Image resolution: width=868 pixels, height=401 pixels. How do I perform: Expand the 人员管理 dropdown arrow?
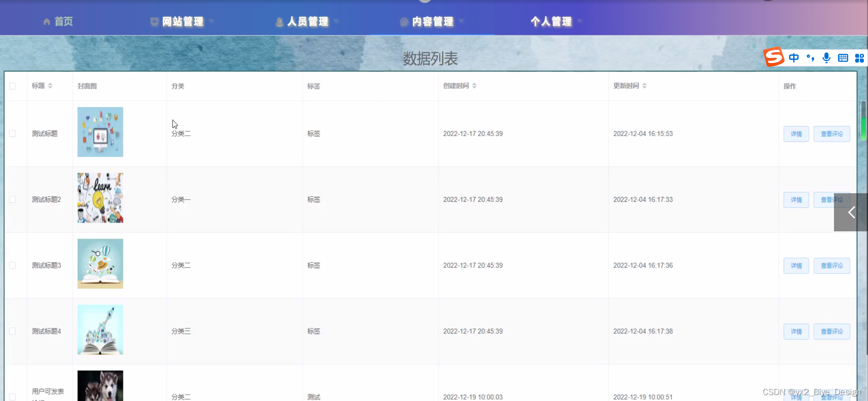coord(336,21)
